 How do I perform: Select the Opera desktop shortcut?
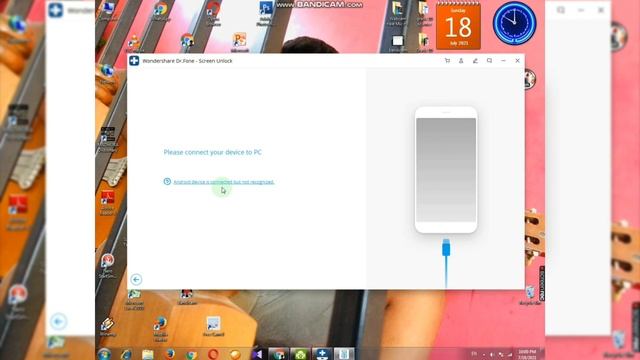213,13
